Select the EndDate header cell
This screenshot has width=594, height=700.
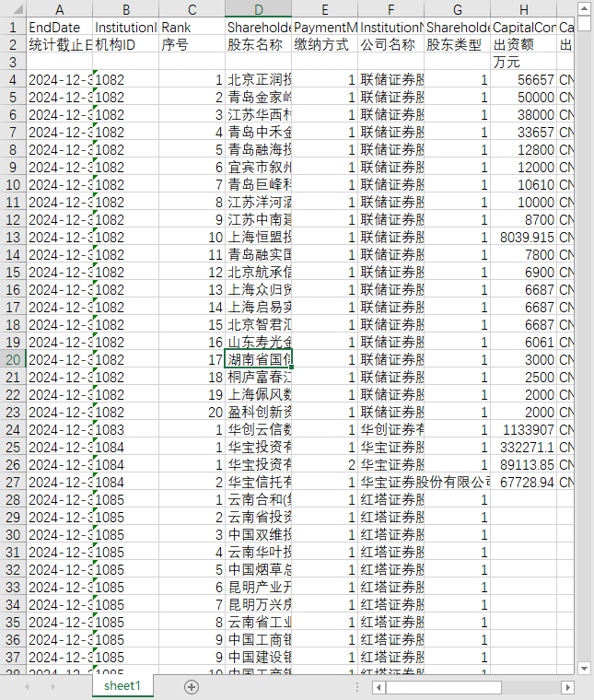point(59,28)
